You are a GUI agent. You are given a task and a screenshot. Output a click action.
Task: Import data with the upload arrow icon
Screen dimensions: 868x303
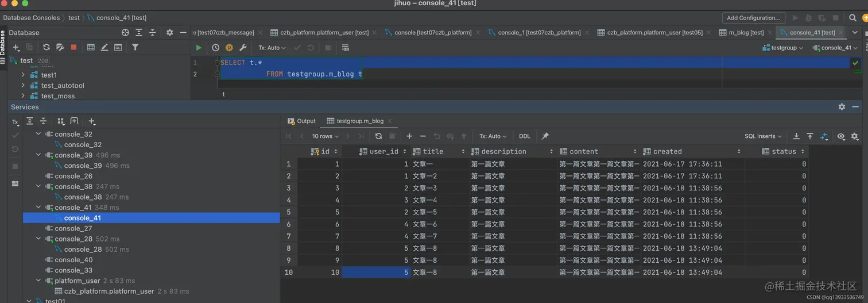point(810,136)
